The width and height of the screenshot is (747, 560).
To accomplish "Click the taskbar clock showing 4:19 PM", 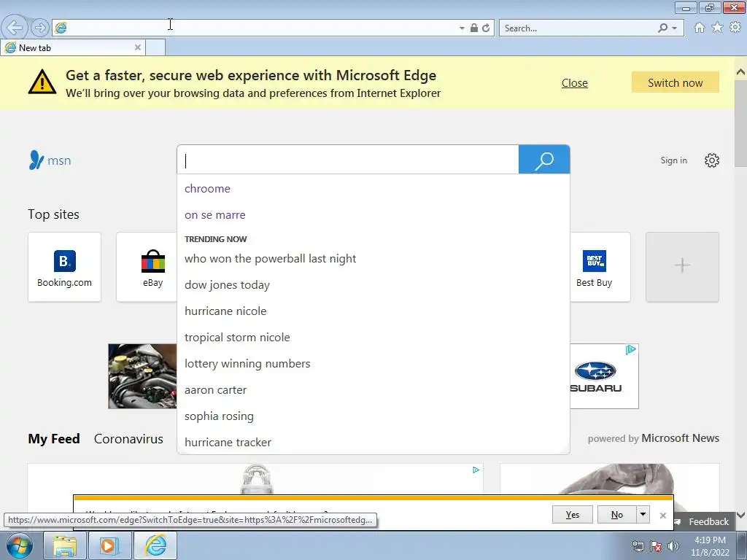I will coord(710,546).
